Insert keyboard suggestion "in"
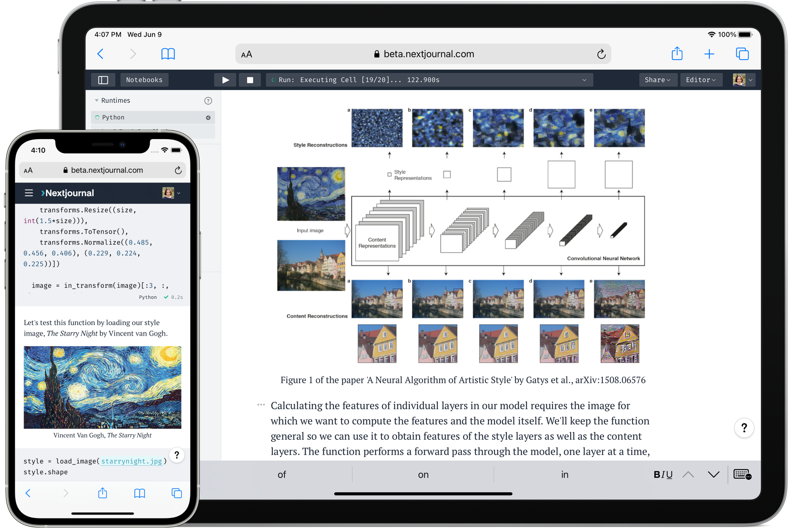 pos(565,475)
